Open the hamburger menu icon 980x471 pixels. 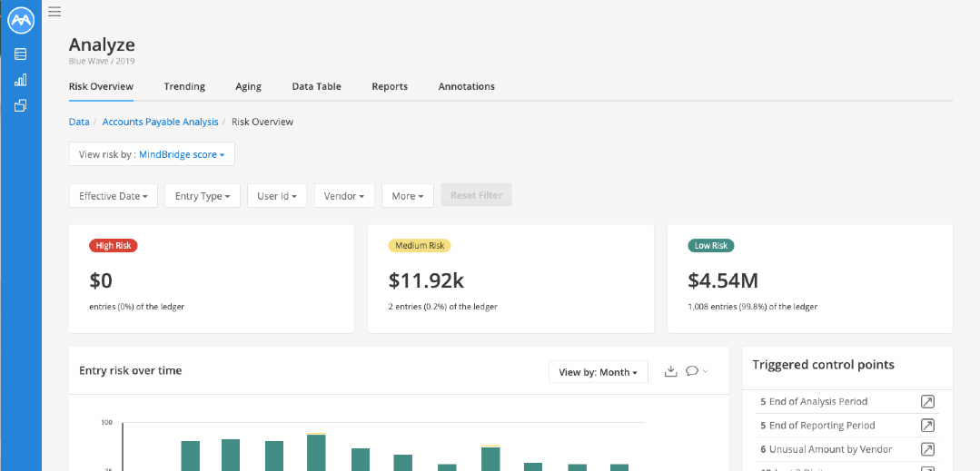(x=54, y=11)
